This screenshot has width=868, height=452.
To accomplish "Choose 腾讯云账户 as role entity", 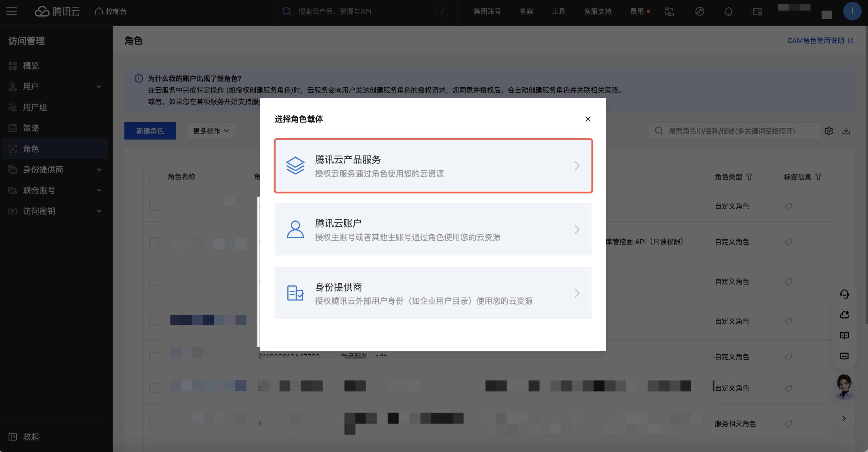I will [x=433, y=229].
